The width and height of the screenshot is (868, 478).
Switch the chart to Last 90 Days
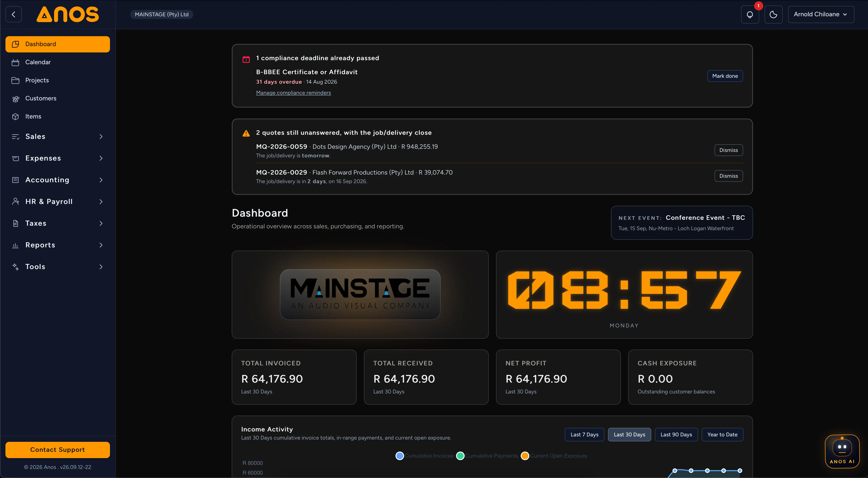(676, 435)
